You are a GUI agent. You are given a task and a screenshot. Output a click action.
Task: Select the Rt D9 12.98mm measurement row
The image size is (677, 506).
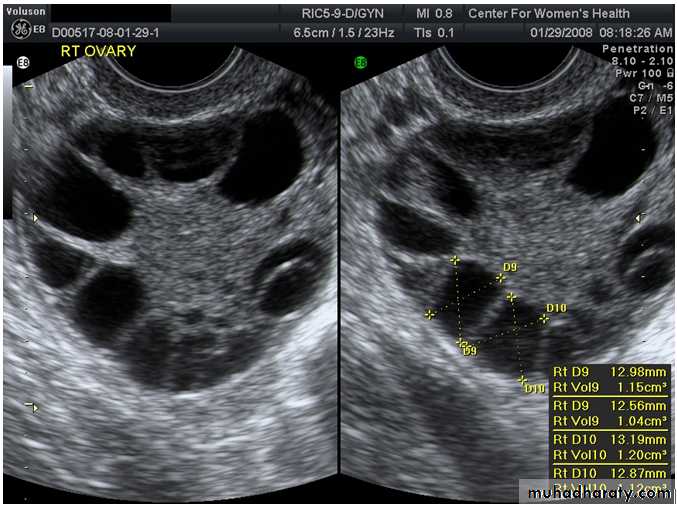coord(609,372)
